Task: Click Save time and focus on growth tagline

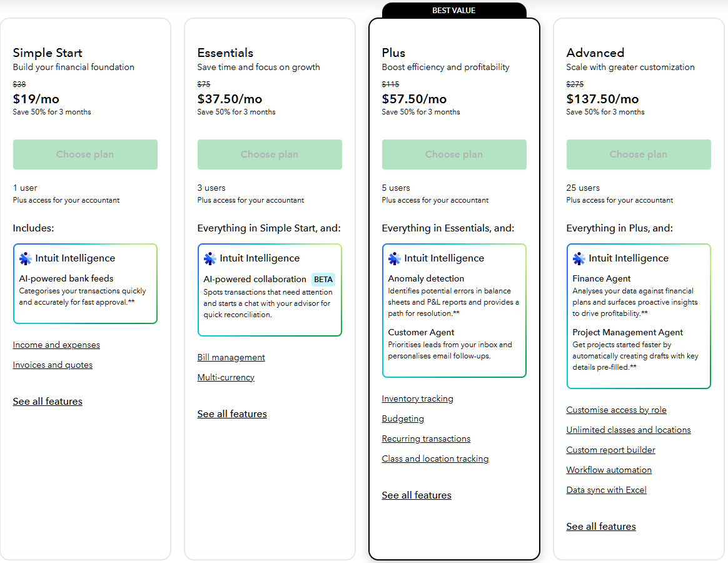Action: [258, 67]
